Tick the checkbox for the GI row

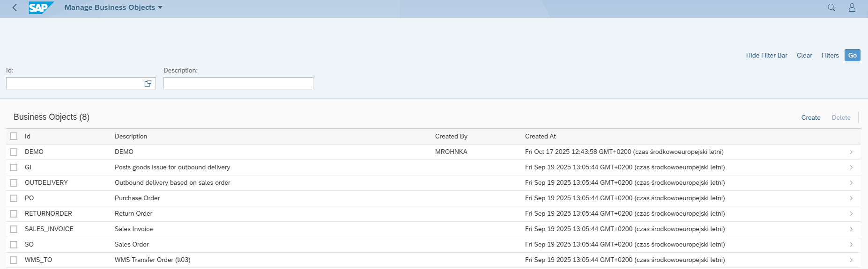(x=14, y=167)
